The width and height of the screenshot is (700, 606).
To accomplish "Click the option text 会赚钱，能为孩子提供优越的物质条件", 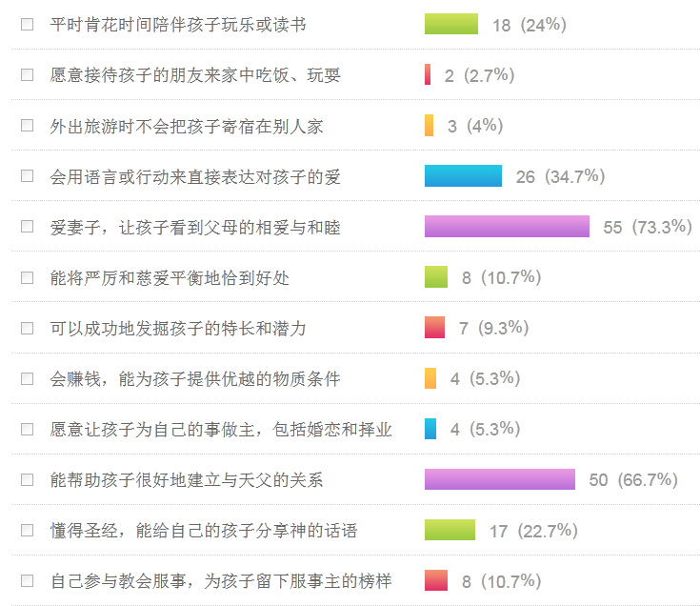I will (x=195, y=378).
